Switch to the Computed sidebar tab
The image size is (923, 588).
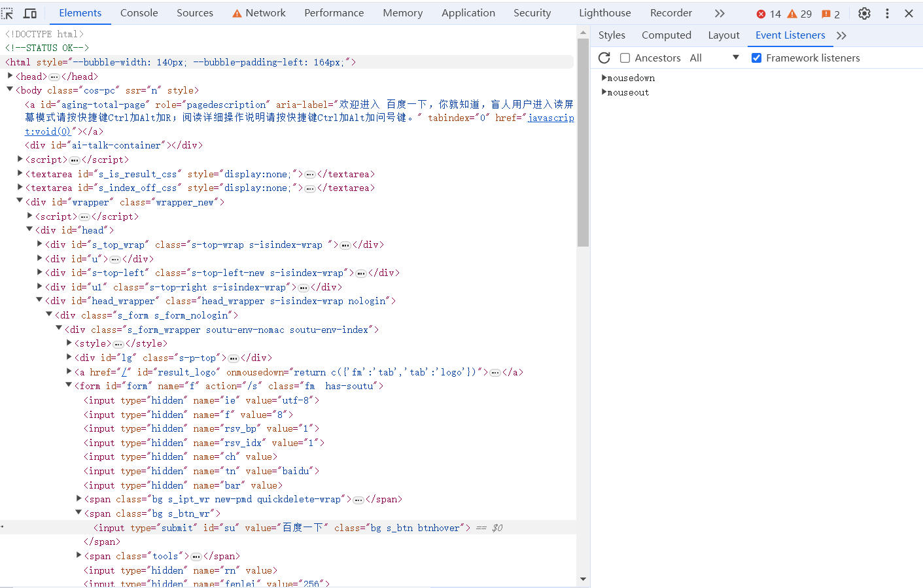pos(667,35)
